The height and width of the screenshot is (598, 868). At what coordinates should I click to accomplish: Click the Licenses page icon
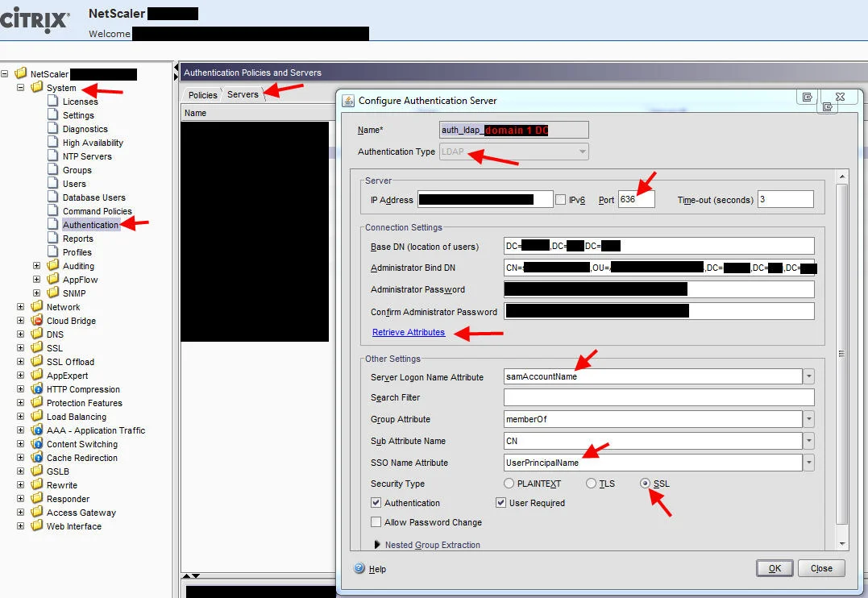[x=52, y=101]
